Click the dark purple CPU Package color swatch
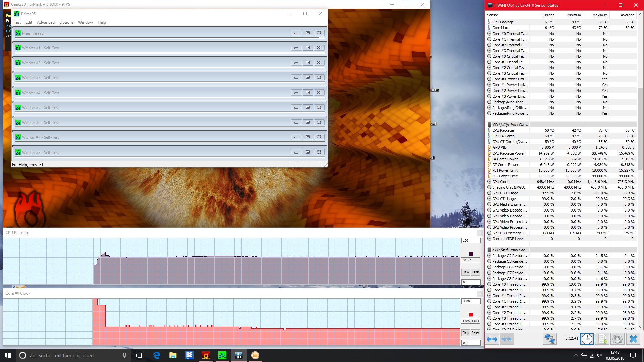Image resolution: width=644 pixels, height=362 pixels. coord(471,254)
